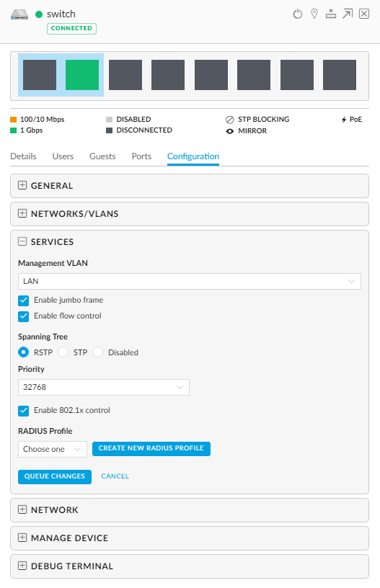Select the first switch port square
This screenshot has height=588, width=380.
point(40,75)
